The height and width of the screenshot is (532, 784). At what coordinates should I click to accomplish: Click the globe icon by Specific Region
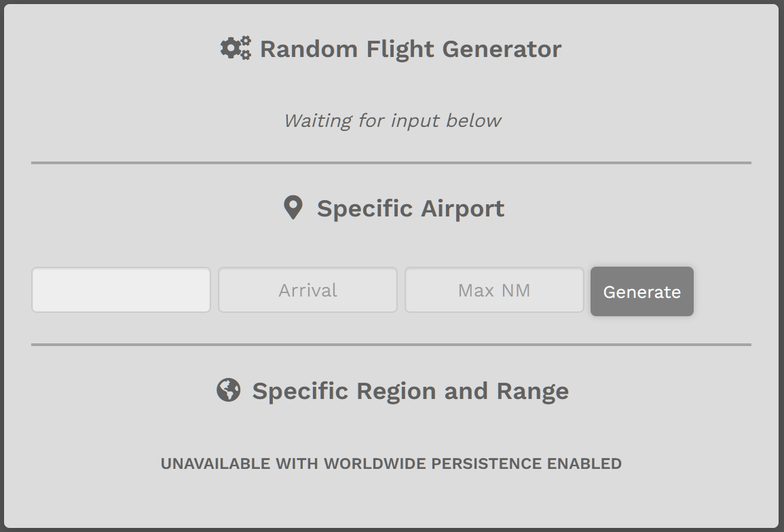click(229, 390)
